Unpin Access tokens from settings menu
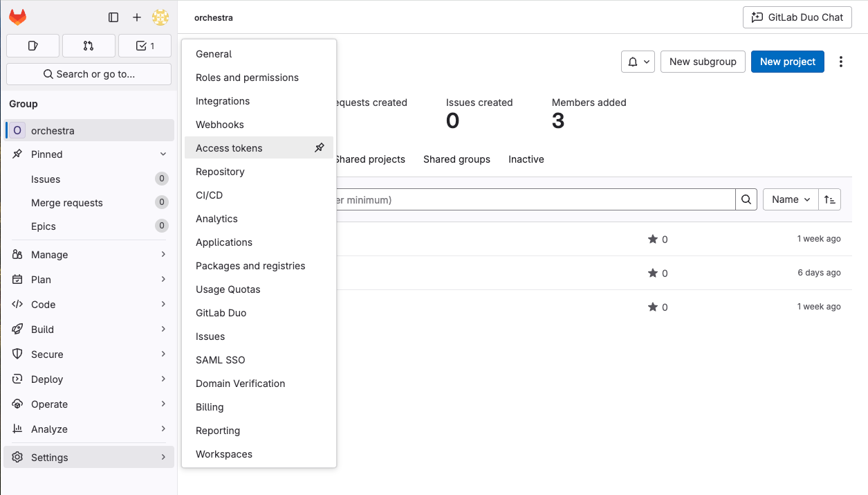Screen dimensions: 868x495 tap(320, 147)
